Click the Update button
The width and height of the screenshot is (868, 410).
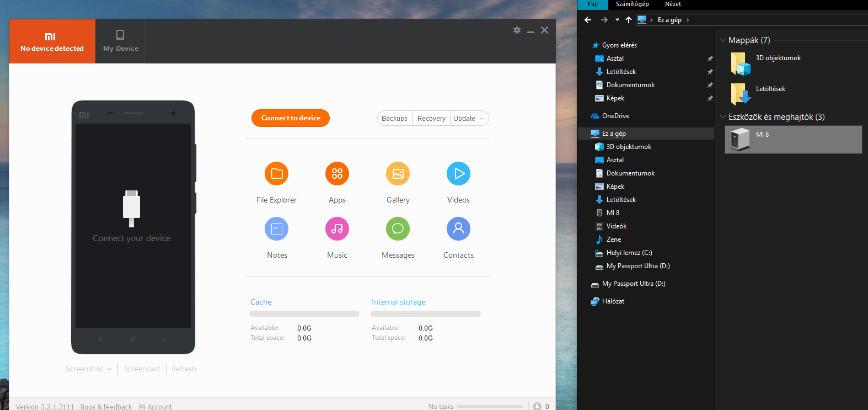tap(464, 119)
